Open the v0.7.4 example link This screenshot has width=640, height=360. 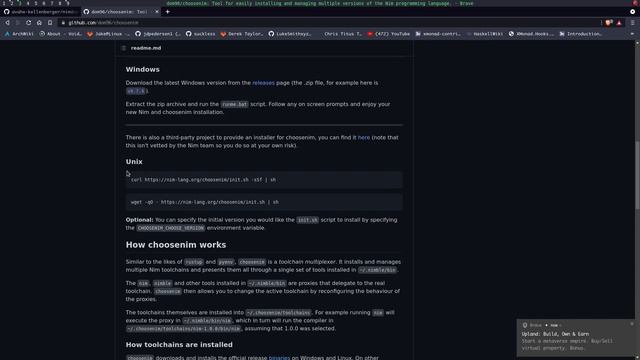pyautogui.click(x=136, y=91)
